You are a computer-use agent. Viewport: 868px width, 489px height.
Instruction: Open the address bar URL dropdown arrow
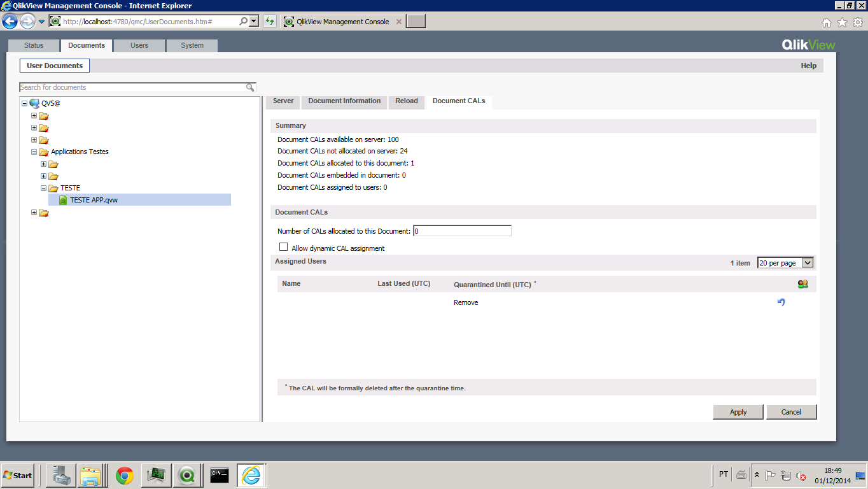click(255, 21)
